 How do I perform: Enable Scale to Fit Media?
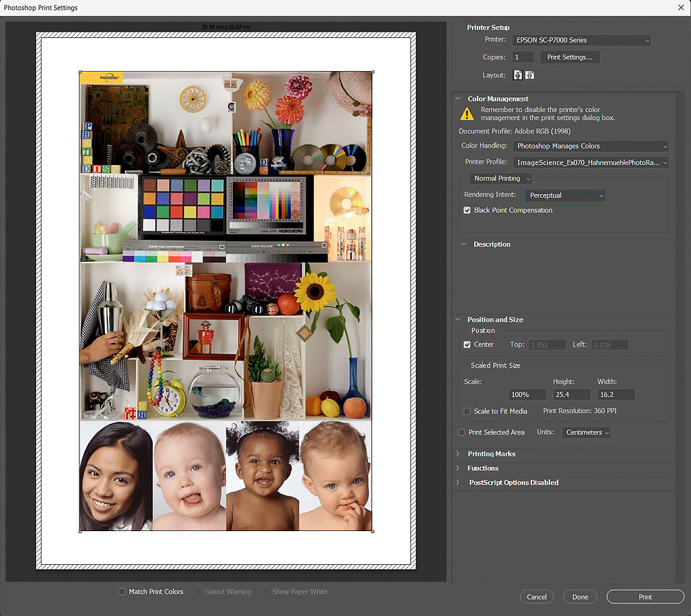[x=468, y=411]
